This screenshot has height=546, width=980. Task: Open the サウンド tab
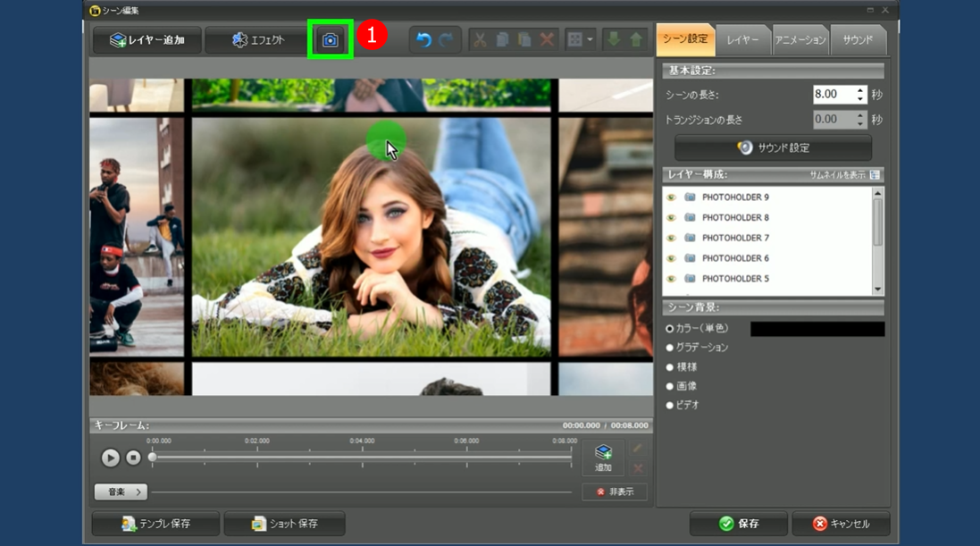[858, 40]
